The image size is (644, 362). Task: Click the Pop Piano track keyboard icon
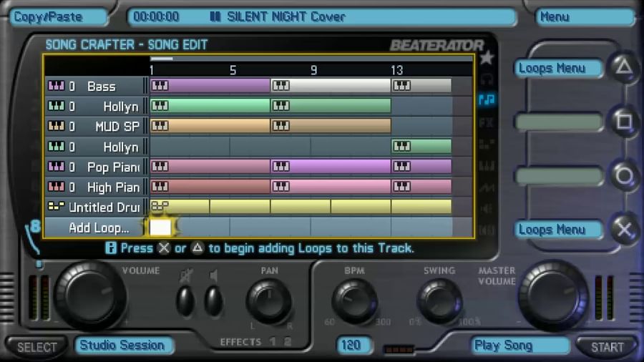click(57, 166)
